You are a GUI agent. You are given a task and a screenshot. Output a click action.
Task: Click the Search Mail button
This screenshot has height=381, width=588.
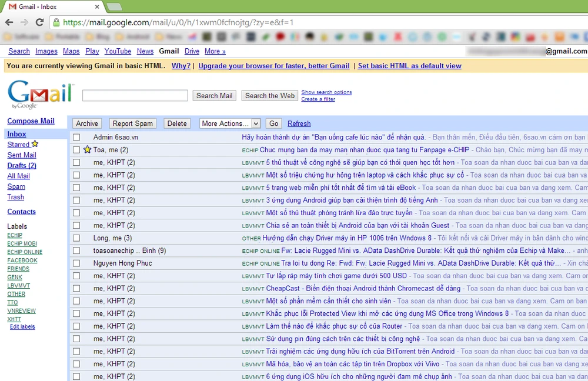(x=214, y=95)
